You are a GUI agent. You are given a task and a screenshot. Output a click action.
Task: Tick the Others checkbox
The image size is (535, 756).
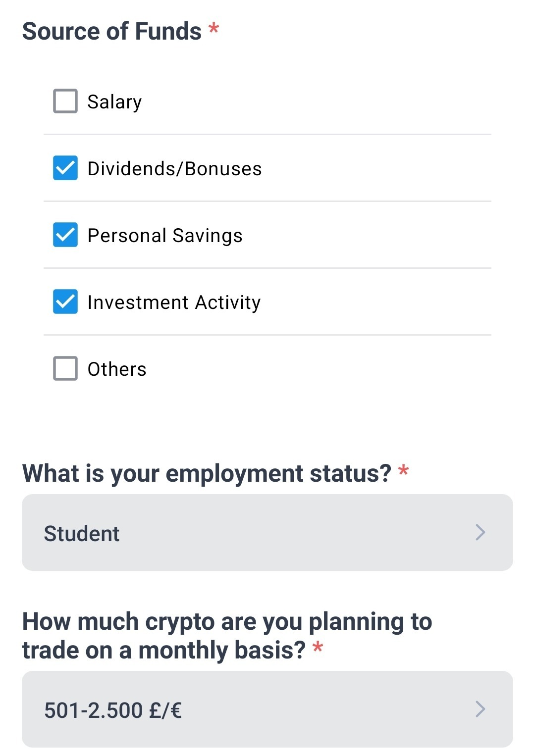65,368
